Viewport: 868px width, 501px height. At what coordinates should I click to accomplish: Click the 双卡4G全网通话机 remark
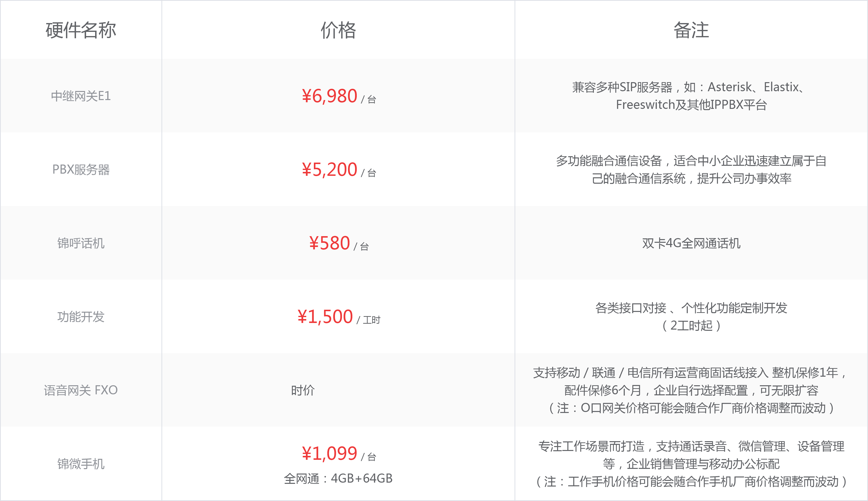coord(691,243)
